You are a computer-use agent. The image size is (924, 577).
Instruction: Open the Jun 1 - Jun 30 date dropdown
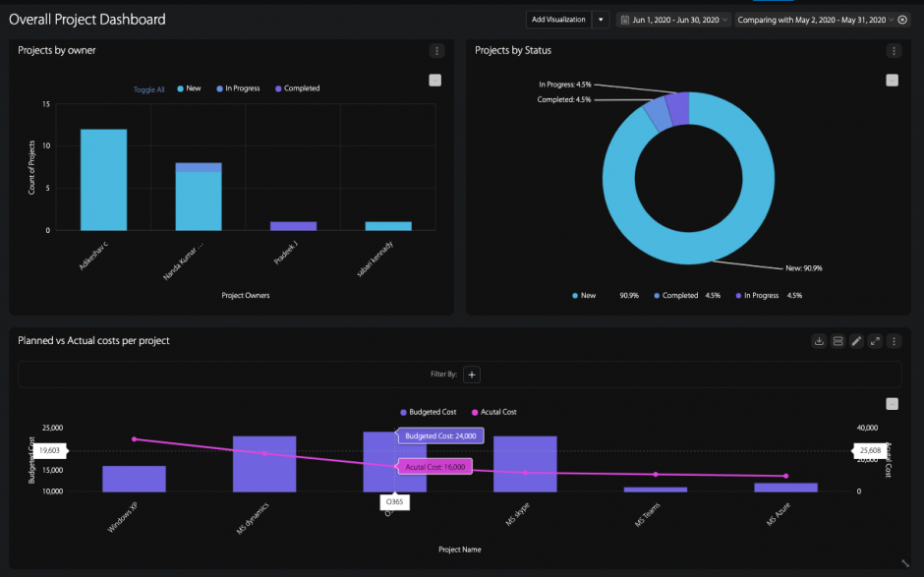723,19
